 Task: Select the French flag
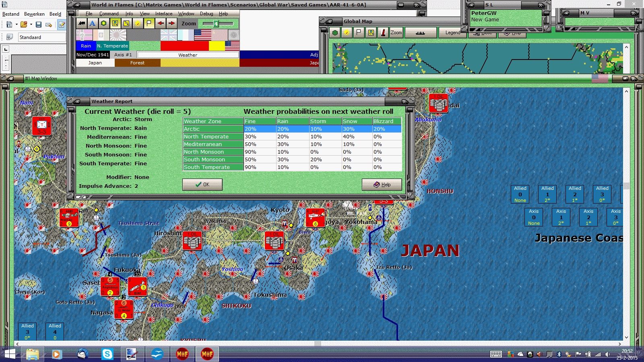point(186,35)
